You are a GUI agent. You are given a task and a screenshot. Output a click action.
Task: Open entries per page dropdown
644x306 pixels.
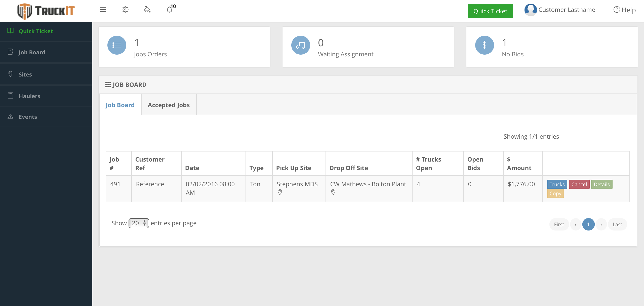coord(139,223)
